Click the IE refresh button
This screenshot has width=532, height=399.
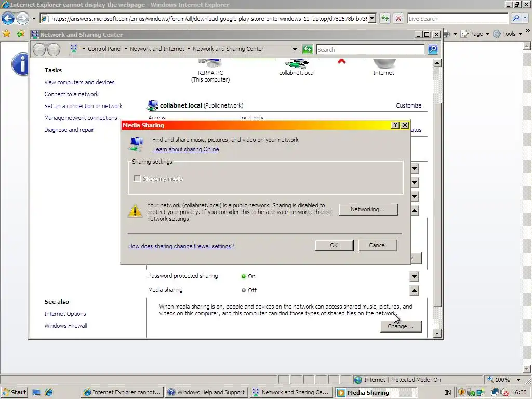pyautogui.click(x=385, y=18)
